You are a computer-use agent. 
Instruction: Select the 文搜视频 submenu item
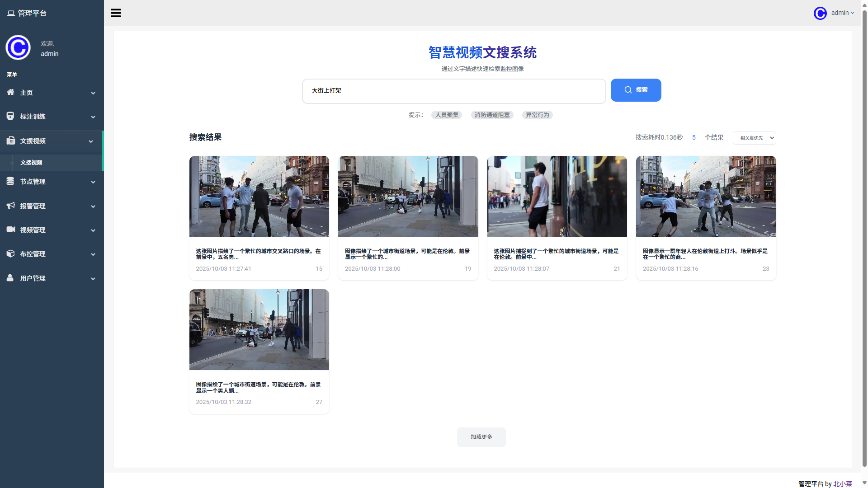pos(31,163)
